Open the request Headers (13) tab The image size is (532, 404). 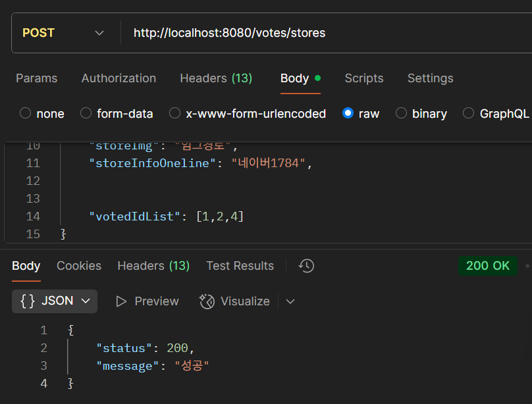pos(216,78)
